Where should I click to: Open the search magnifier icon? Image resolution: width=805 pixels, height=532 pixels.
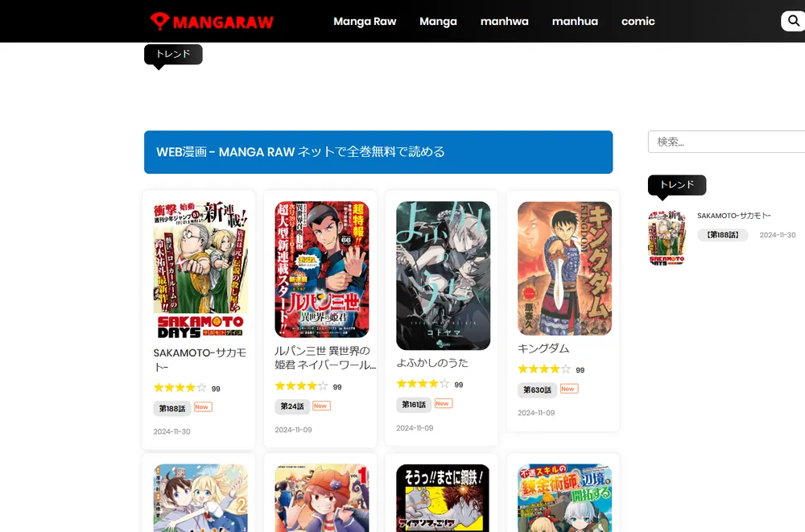coord(793,21)
